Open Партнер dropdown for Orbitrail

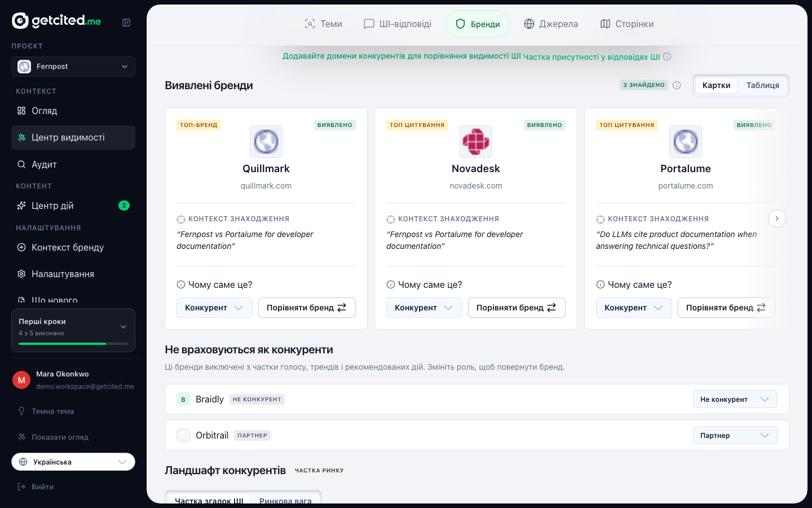click(x=735, y=435)
